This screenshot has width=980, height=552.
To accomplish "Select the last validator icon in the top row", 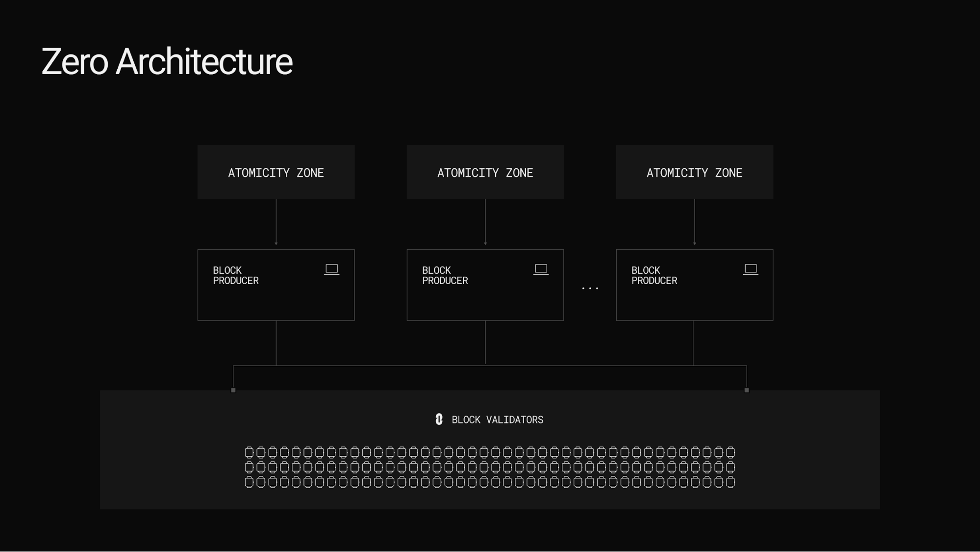I will tap(730, 452).
